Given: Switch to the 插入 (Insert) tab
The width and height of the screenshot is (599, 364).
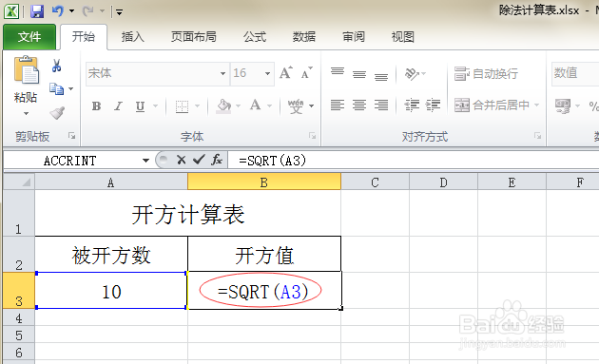Looking at the screenshot, I should point(132,37).
